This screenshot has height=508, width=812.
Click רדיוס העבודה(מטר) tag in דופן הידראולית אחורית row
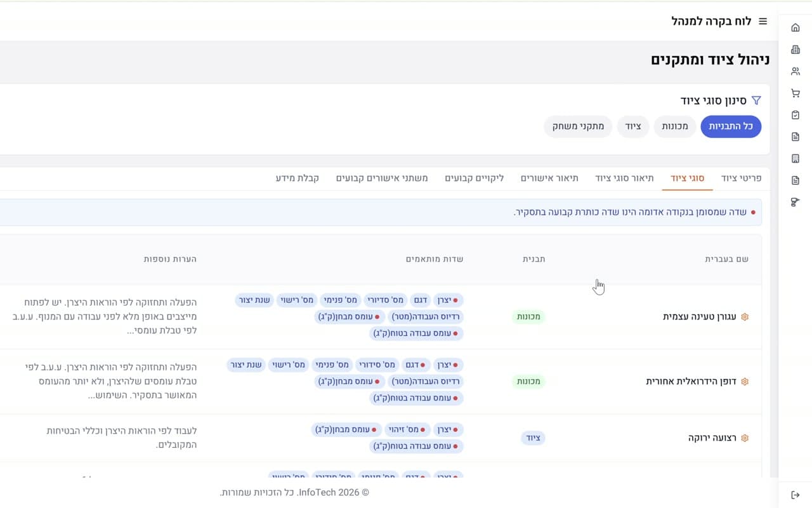[426, 382]
